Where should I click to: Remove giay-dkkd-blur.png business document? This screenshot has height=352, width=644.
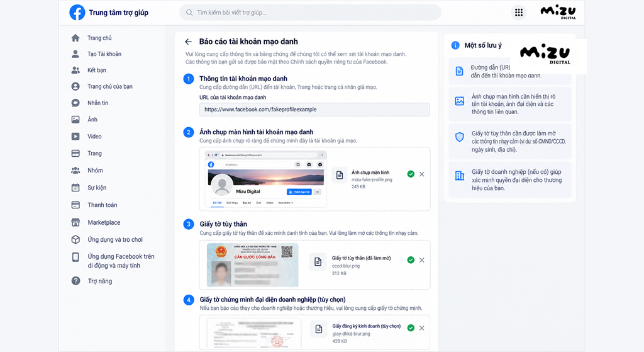pyautogui.click(x=422, y=328)
